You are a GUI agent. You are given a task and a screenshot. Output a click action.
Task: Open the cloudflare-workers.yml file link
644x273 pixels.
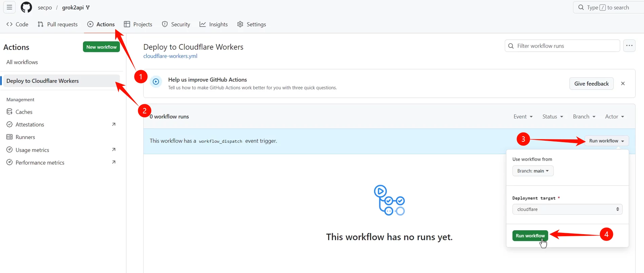(x=170, y=56)
